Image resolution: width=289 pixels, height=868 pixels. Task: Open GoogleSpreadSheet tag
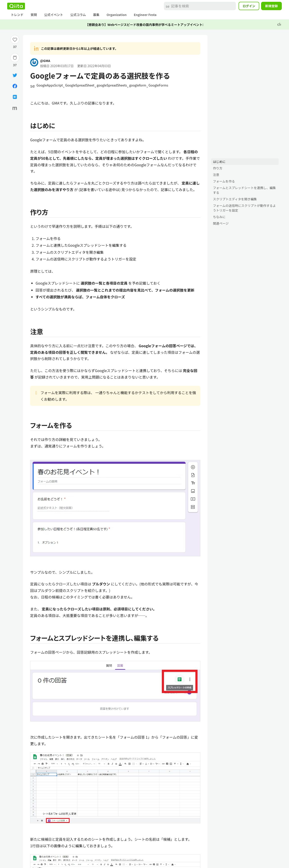pyautogui.click(x=80, y=86)
